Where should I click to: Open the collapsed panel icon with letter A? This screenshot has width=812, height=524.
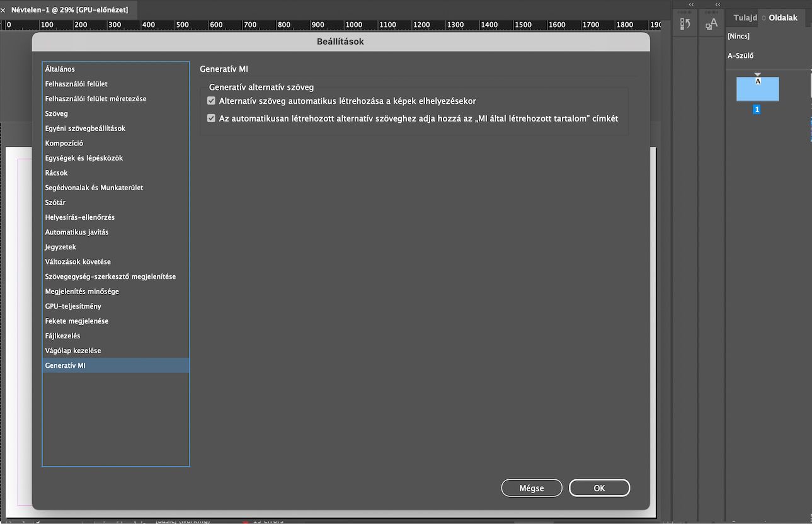tap(711, 24)
